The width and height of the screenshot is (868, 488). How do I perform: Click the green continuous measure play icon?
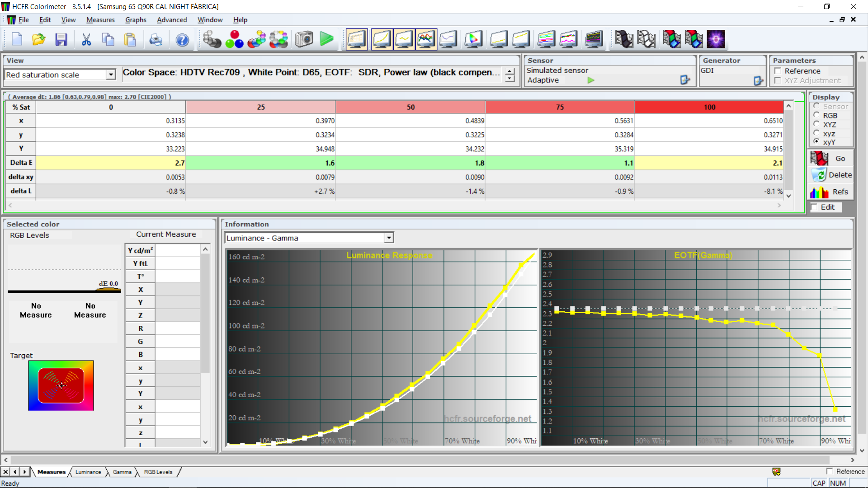[x=326, y=40]
